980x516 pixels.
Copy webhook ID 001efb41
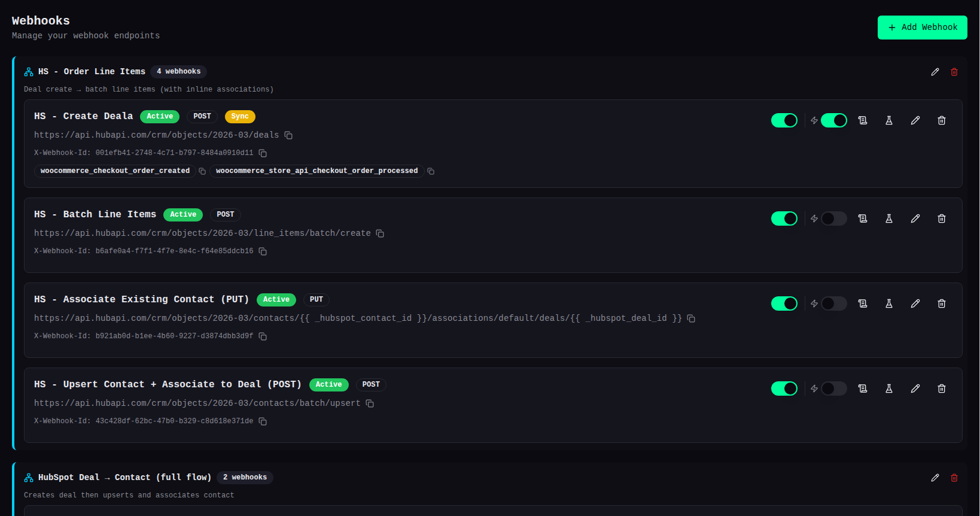(x=263, y=153)
